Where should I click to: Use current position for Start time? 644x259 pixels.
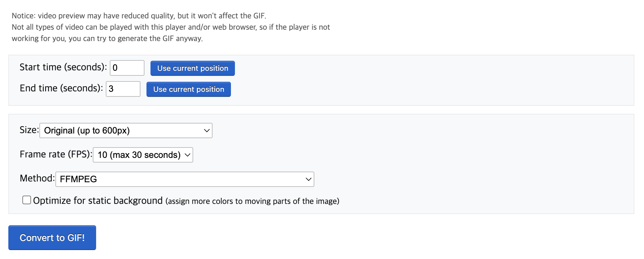pos(193,68)
